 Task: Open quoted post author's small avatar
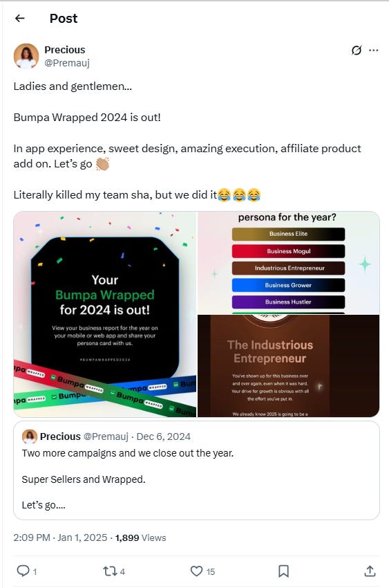point(30,437)
